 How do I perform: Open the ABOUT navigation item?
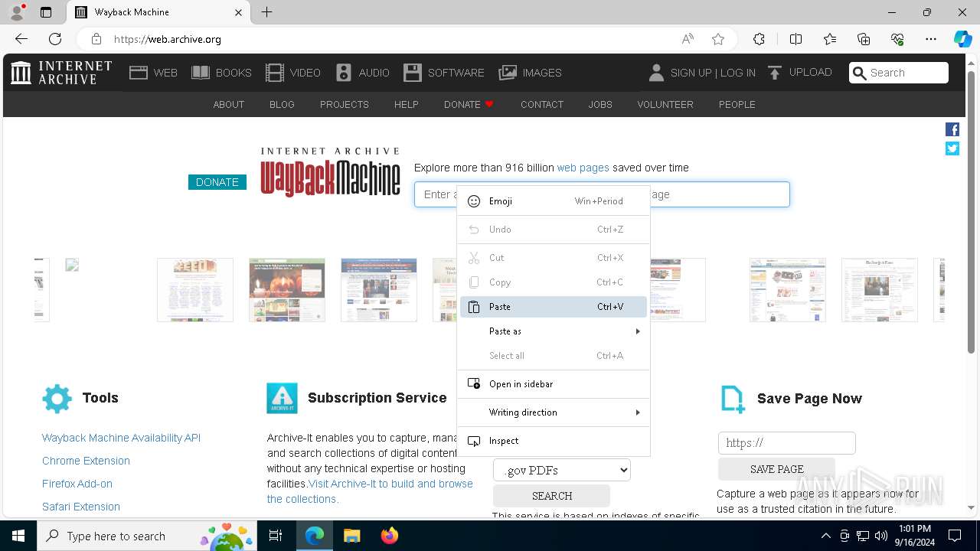(229, 105)
